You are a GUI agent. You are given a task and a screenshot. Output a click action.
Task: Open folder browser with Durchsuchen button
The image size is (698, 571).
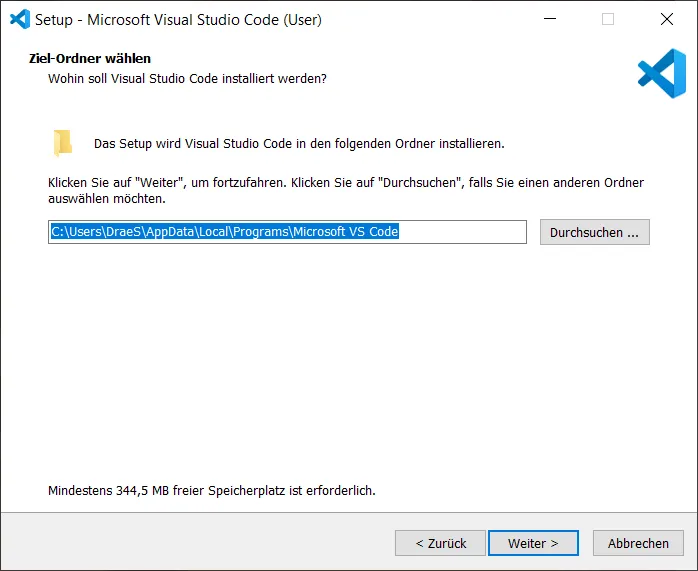(x=594, y=232)
